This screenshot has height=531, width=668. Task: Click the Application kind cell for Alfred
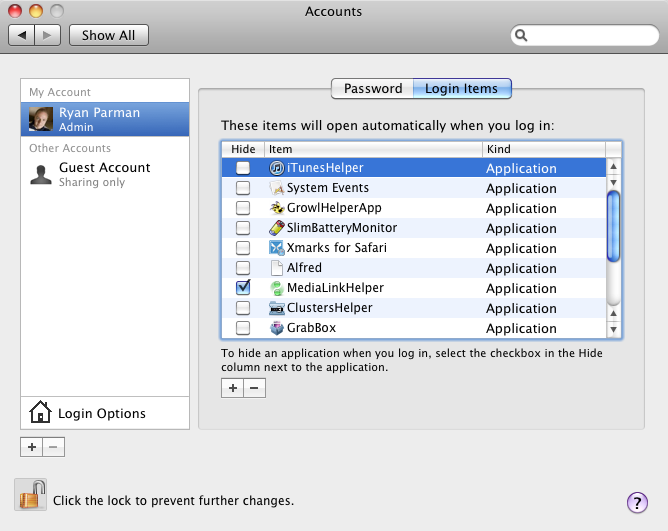(521, 269)
